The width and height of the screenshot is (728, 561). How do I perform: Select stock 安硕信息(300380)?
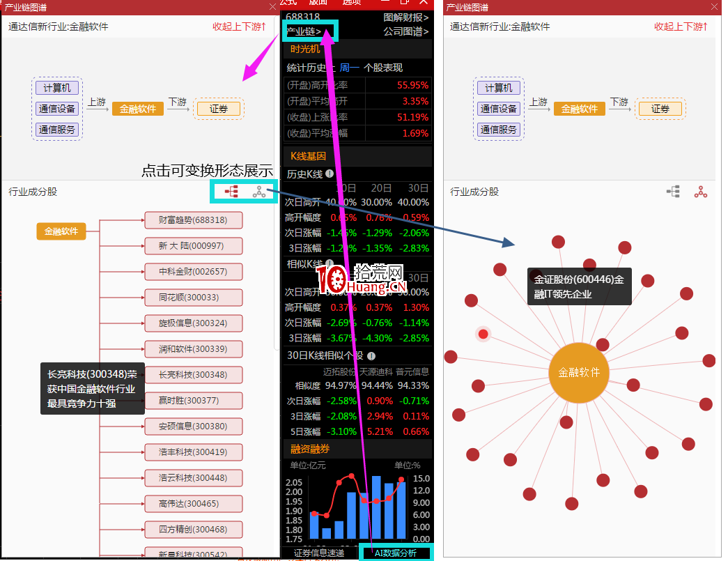pyautogui.click(x=194, y=426)
